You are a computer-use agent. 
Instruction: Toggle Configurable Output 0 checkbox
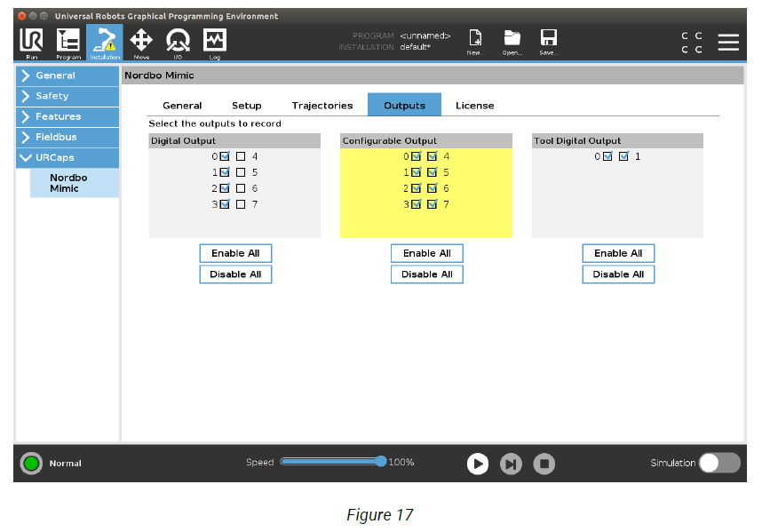[417, 156]
